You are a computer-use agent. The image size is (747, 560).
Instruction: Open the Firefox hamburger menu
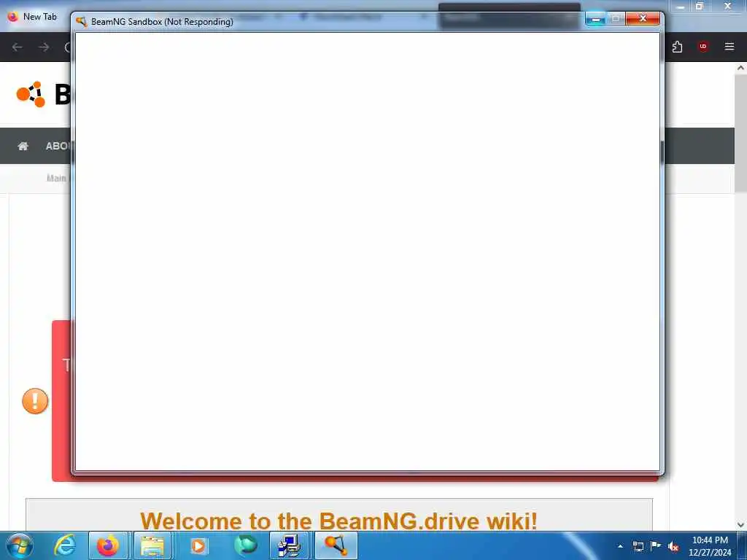tap(729, 47)
